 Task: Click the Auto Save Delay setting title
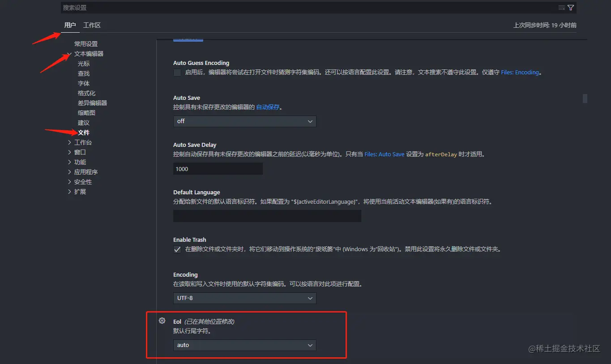coord(195,145)
